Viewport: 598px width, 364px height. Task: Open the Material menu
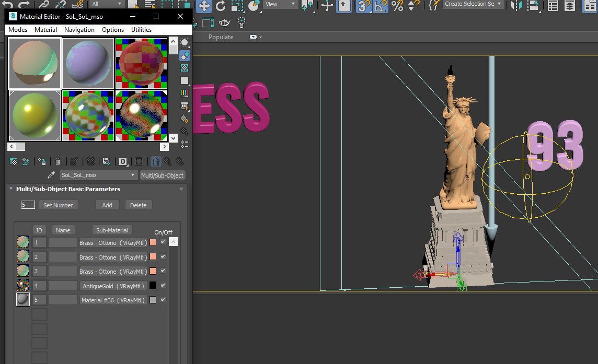click(x=46, y=30)
